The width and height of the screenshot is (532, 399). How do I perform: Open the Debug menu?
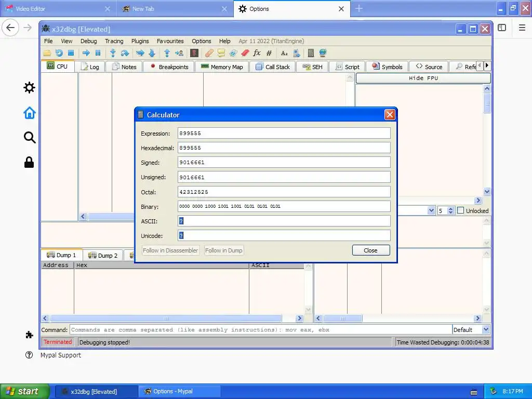(88, 41)
